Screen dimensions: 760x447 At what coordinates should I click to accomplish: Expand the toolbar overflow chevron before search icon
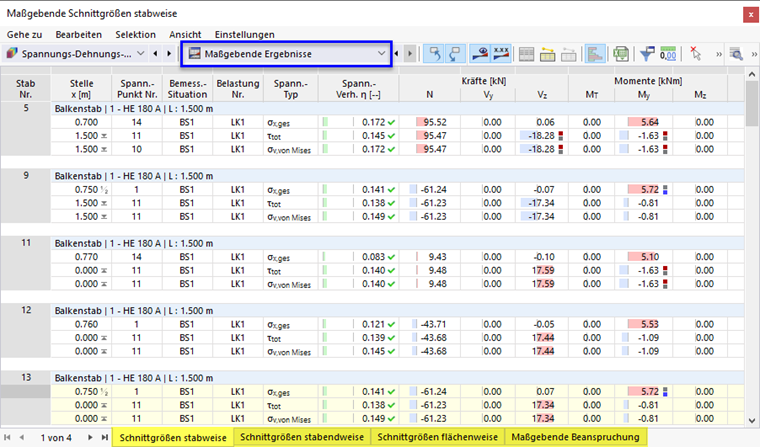pyautogui.click(x=719, y=54)
